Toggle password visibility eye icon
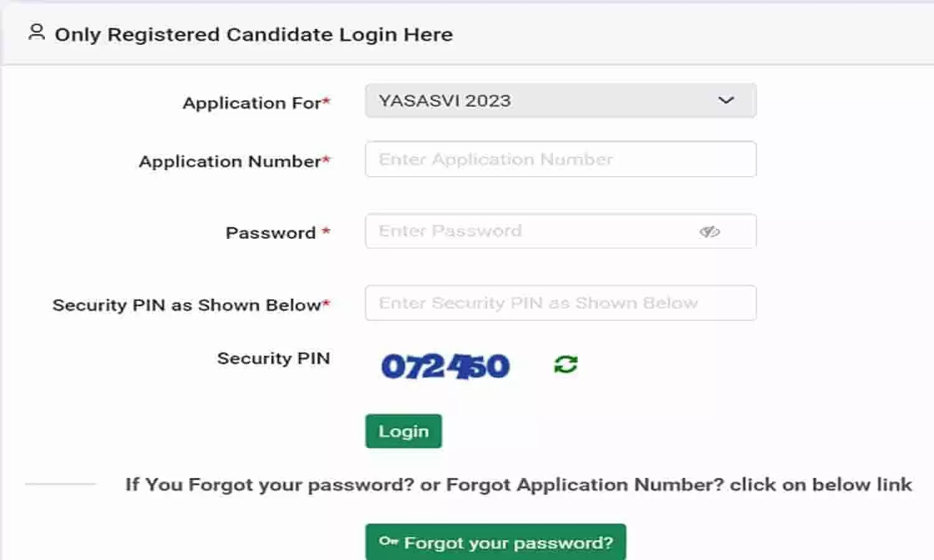934x560 pixels. 709,231
